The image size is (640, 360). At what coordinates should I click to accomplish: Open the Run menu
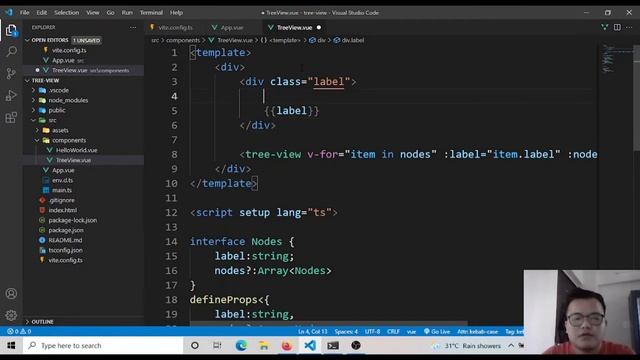[127, 13]
